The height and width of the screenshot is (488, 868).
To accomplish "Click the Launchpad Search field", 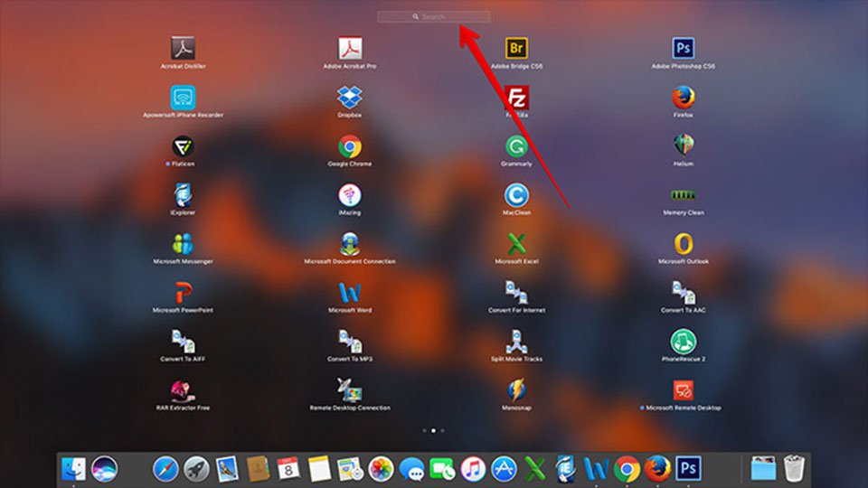I will (x=433, y=16).
